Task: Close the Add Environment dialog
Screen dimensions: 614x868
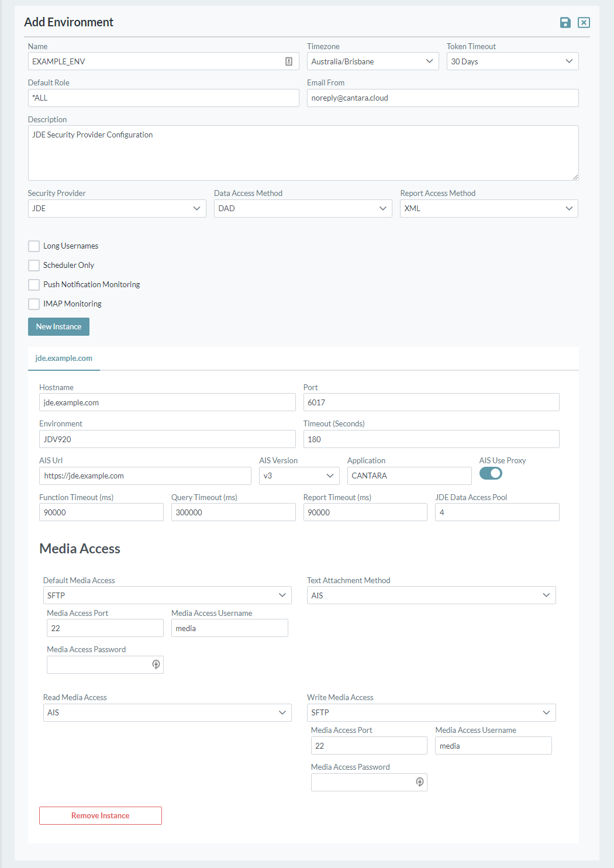Action: (584, 23)
